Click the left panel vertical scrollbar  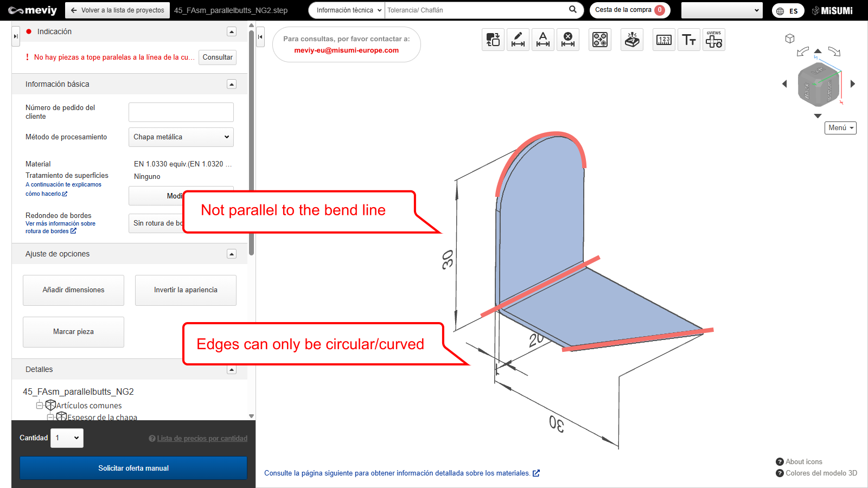251,141
